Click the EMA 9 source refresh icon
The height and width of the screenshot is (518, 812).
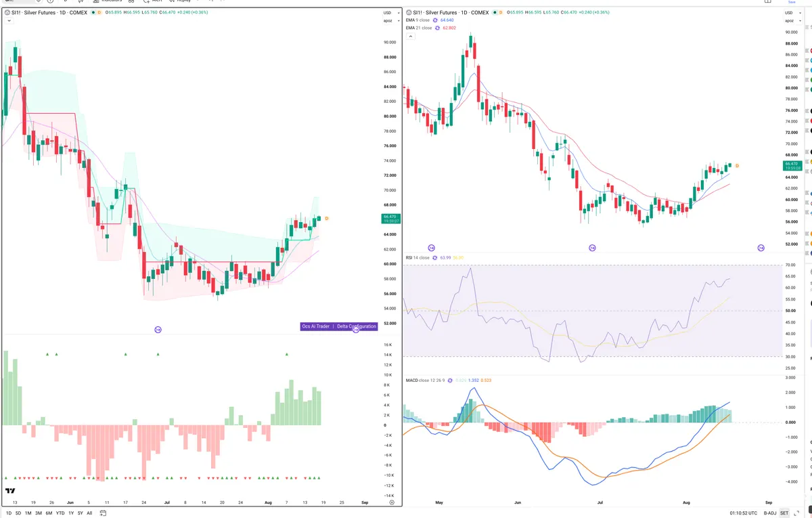coord(434,20)
